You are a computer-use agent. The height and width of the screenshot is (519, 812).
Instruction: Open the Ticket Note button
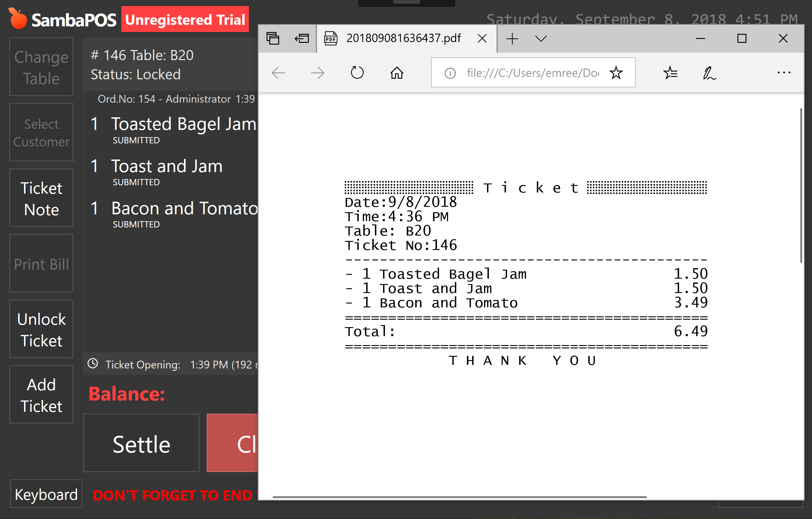41,198
